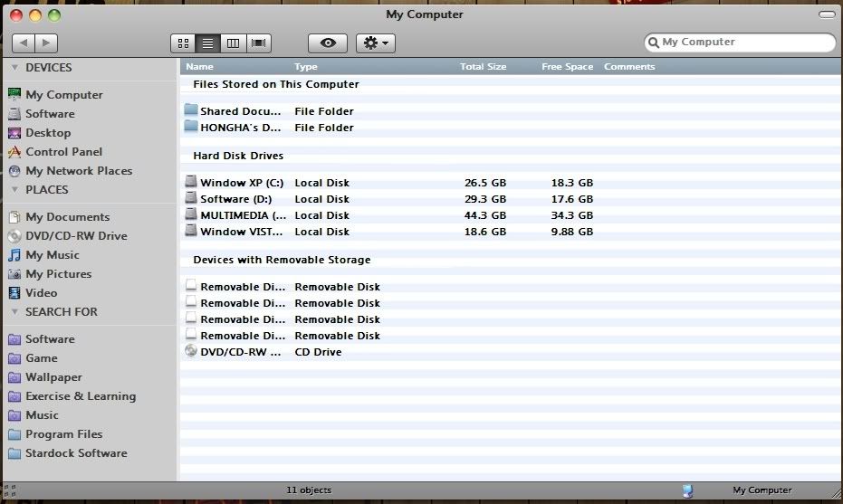843x504 pixels.
Task: Sort by the Name column header
Action: (199, 67)
